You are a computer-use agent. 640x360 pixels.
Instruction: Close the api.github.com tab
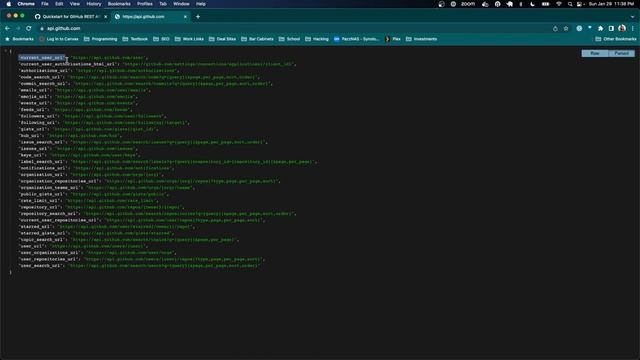185,17
